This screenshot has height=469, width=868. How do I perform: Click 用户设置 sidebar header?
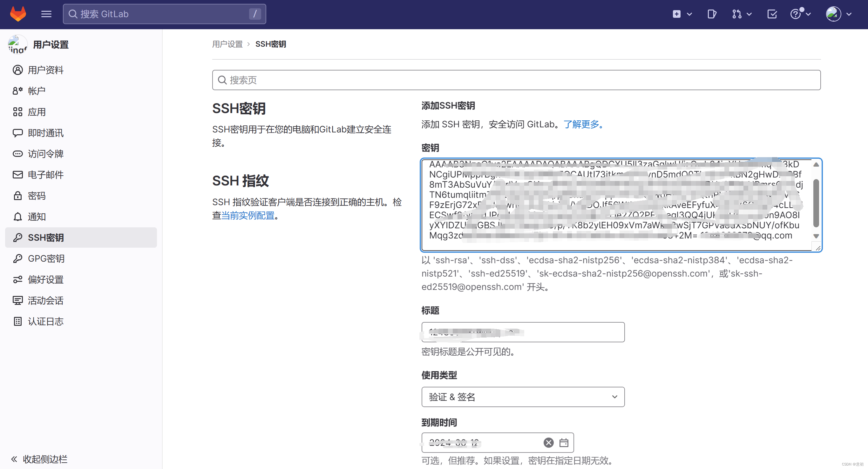(x=51, y=44)
